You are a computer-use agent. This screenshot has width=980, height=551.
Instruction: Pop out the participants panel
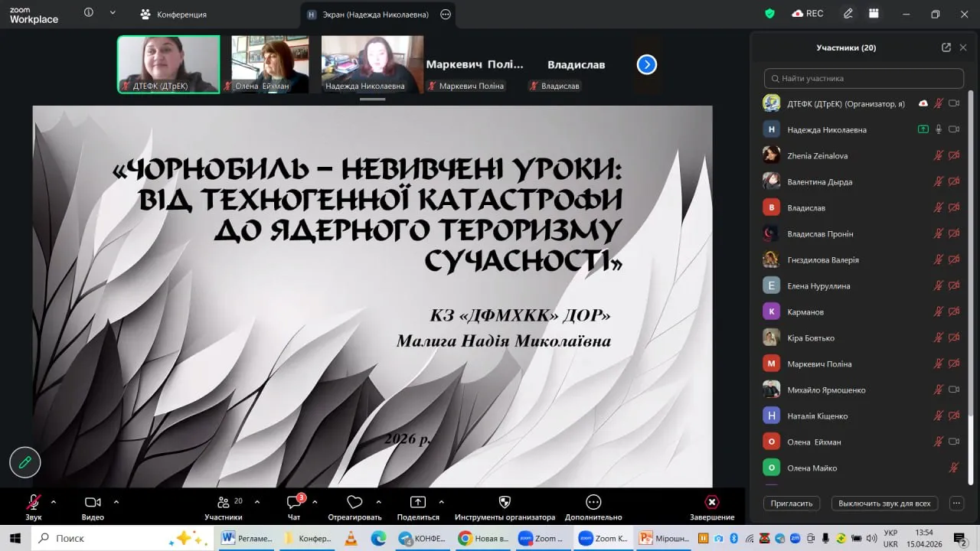click(x=946, y=47)
